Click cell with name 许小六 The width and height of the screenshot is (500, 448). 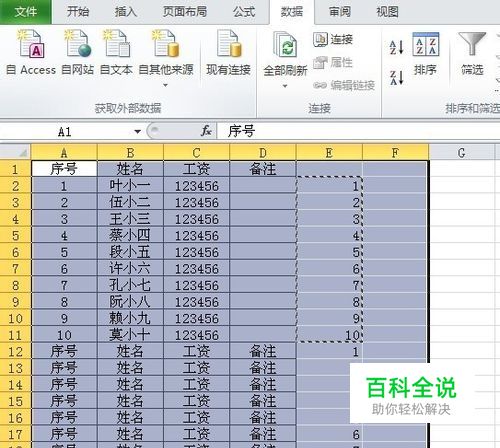(130, 268)
